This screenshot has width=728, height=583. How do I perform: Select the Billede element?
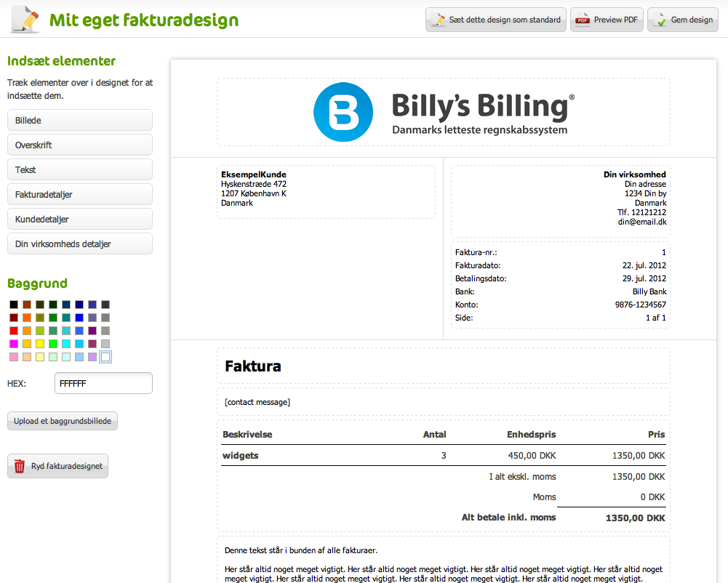(80, 120)
